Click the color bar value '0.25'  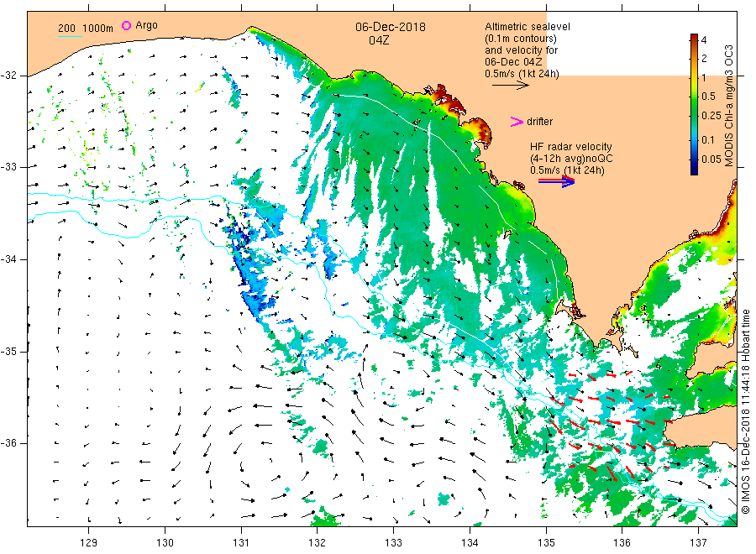coord(711,116)
